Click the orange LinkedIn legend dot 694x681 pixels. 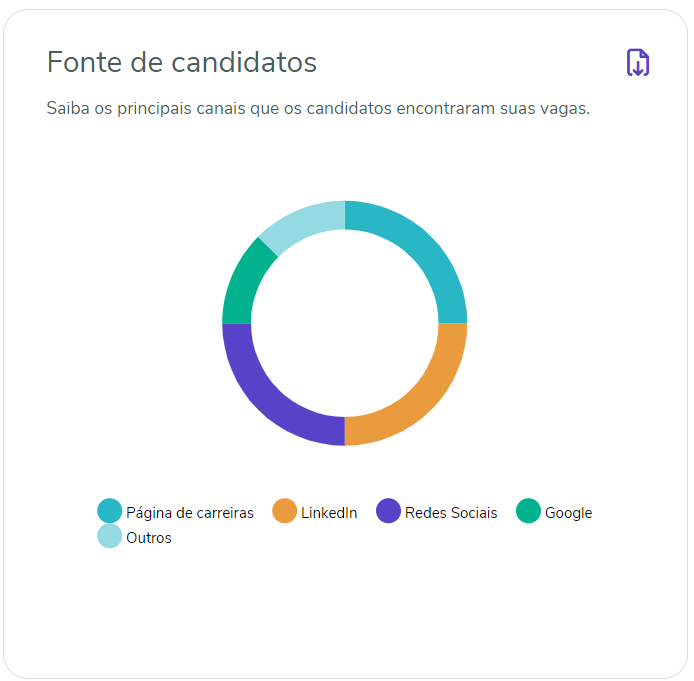pyautogui.click(x=285, y=511)
